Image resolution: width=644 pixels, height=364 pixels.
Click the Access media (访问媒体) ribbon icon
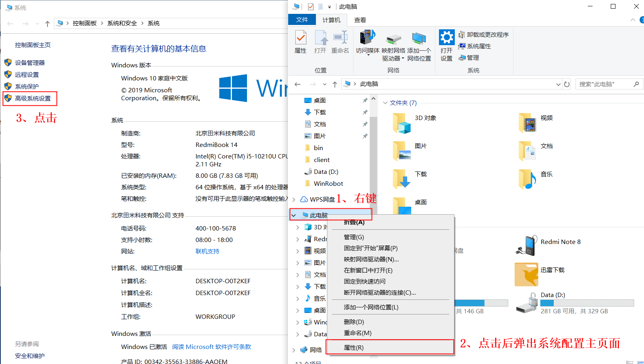[367, 42]
